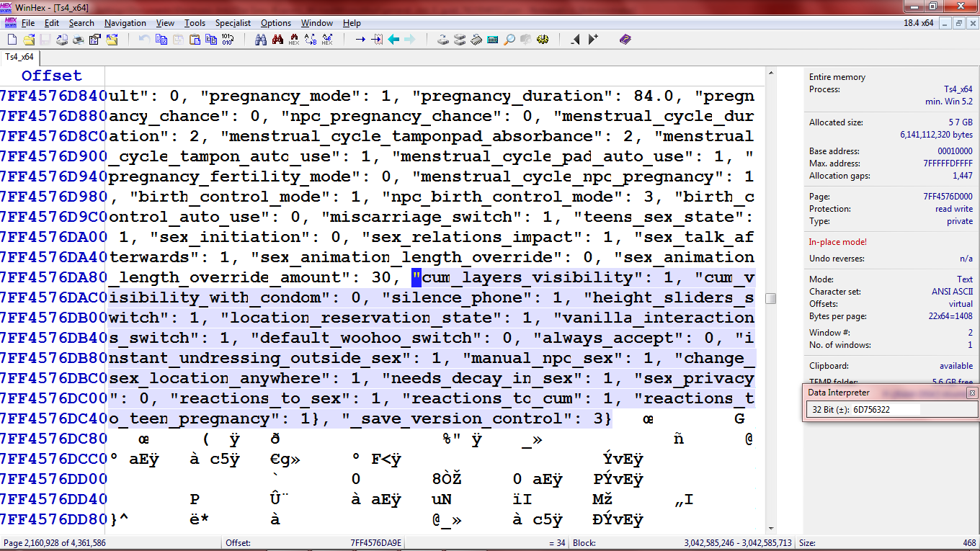The width and height of the screenshot is (980, 551).
Task: Click the Open file folder icon
Action: [x=29, y=40]
